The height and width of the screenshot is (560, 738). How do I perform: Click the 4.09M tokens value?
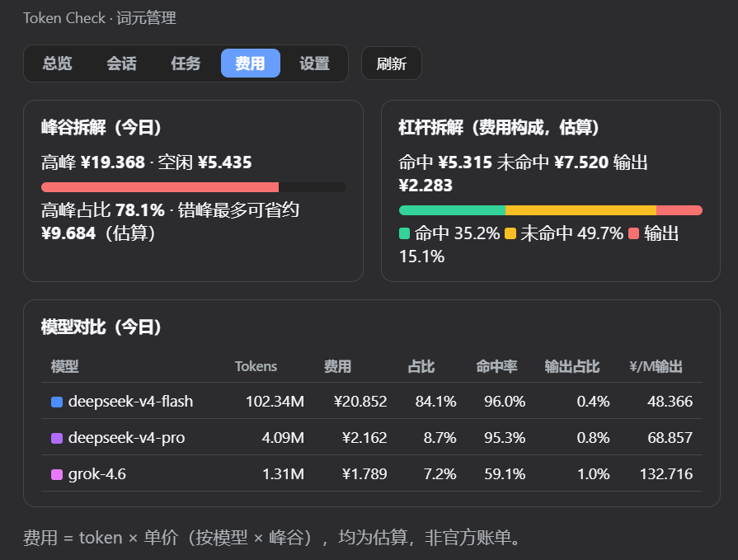coord(283,438)
